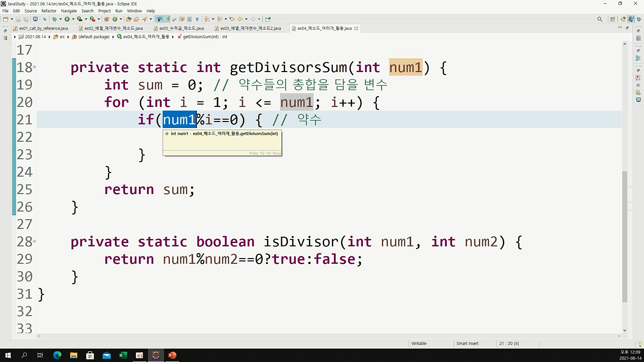Close the ex04 editor tab
644x362 pixels.
click(356, 28)
